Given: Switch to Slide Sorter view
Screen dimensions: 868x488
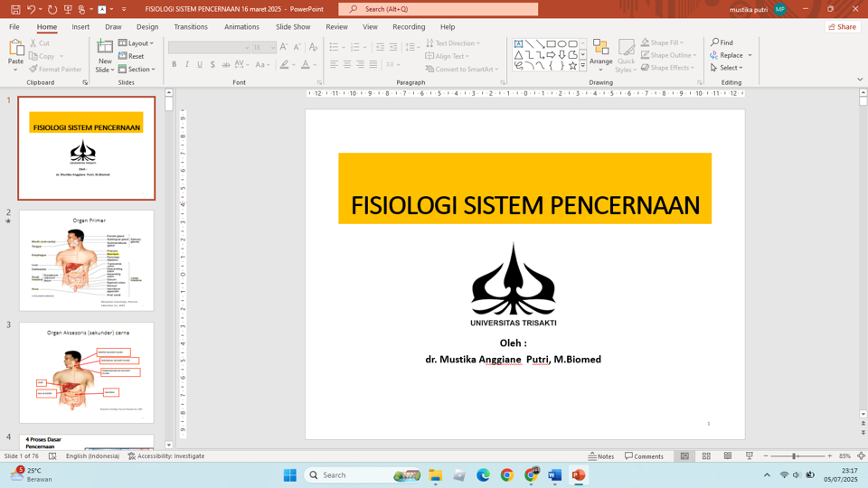Looking at the screenshot, I should [706, 455].
